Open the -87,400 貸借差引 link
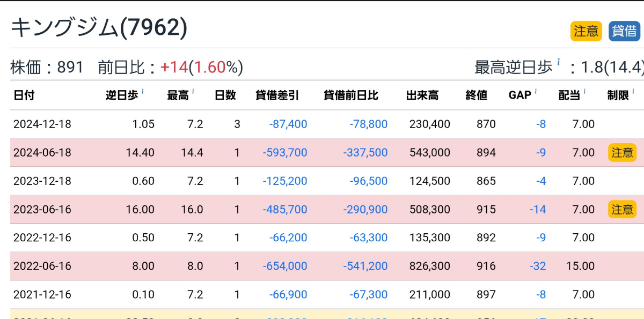The height and width of the screenshot is (319, 644). pyautogui.click(x=288, y=124)
